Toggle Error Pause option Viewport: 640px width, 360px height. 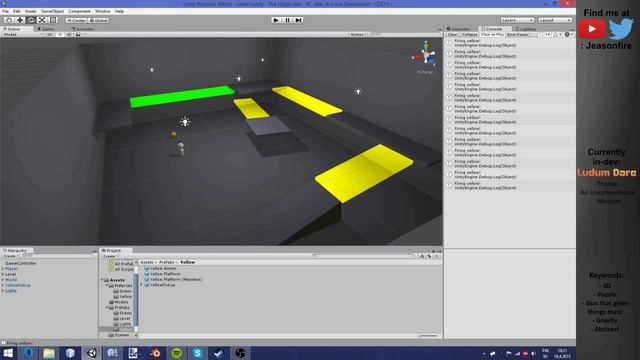click(518, 35)
